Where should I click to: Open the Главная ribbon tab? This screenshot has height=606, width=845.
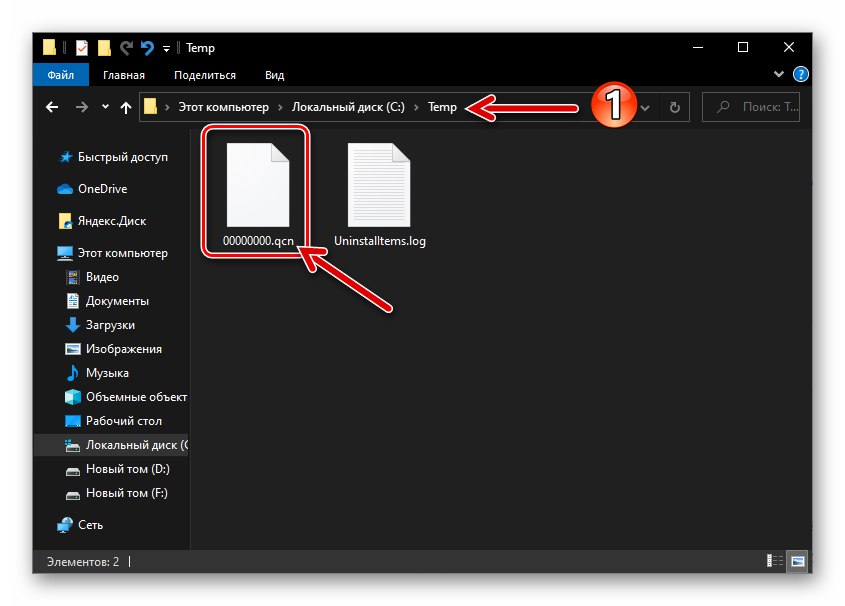pyautogui.click(x=123, y=75)
